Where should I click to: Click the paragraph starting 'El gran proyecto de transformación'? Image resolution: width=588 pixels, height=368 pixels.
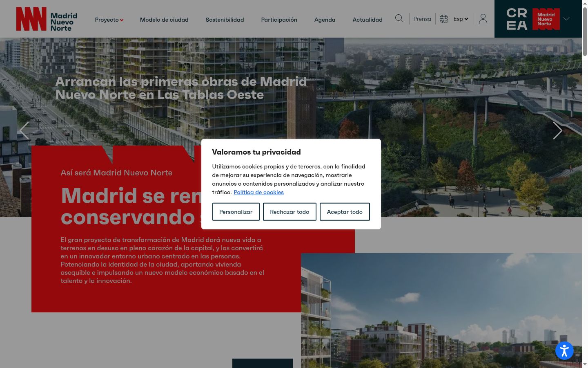click(163, 260)
